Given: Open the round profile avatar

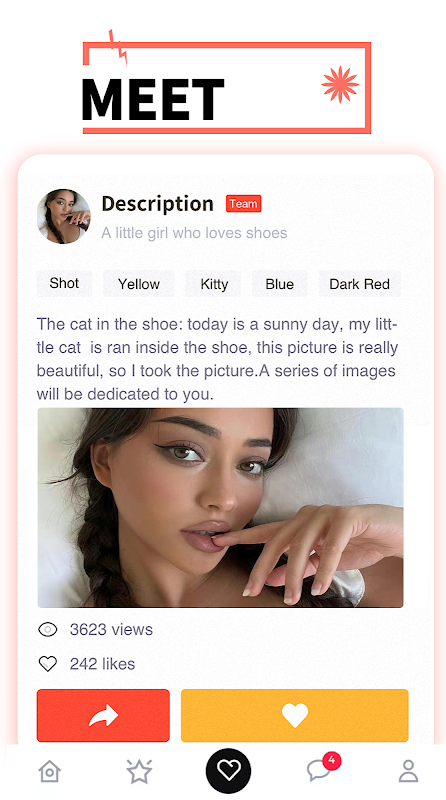Looking at the screenshot, I should [63, 216].
